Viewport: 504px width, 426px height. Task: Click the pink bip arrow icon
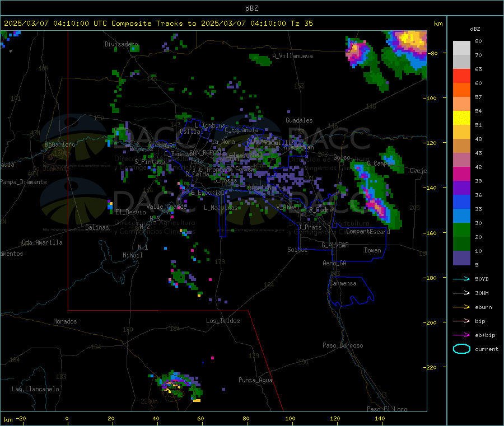461,321
